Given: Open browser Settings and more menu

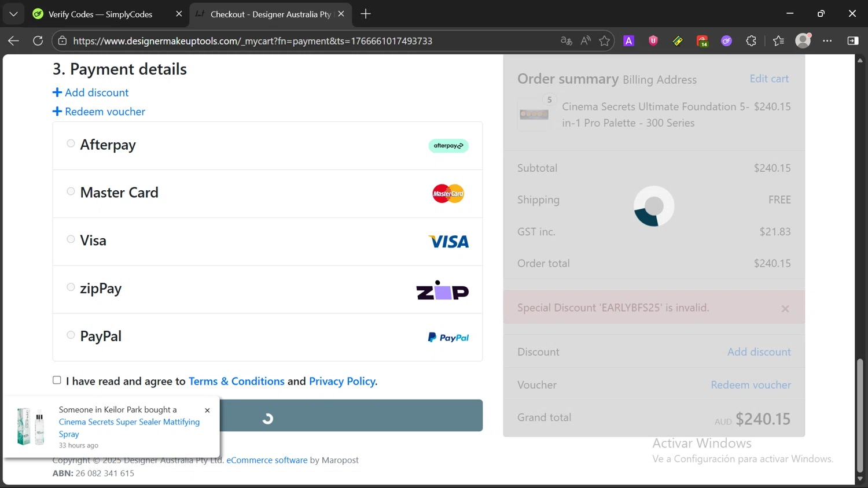Looking at the screenshot, I should pyautogui.click(x=827, y=40).
